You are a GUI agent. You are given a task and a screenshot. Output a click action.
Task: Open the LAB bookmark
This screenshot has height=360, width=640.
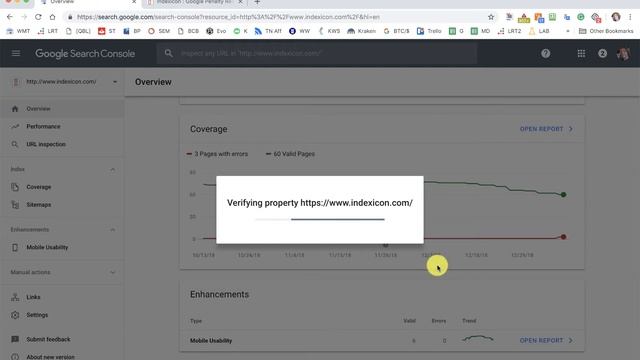539,31
